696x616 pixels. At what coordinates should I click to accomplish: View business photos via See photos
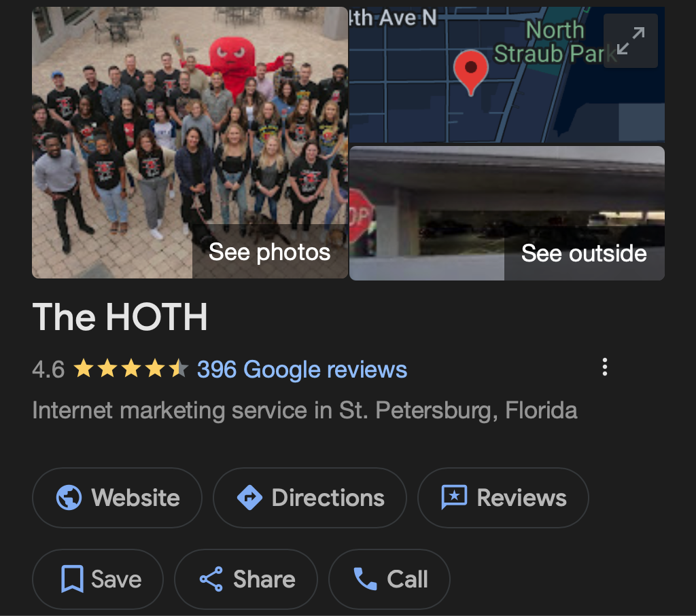point(269,252)
